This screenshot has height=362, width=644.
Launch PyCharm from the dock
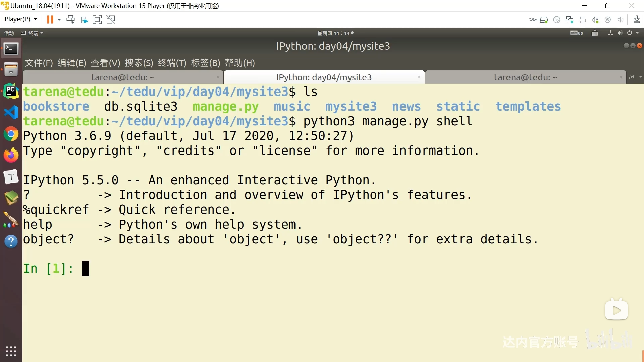point(11,91)
